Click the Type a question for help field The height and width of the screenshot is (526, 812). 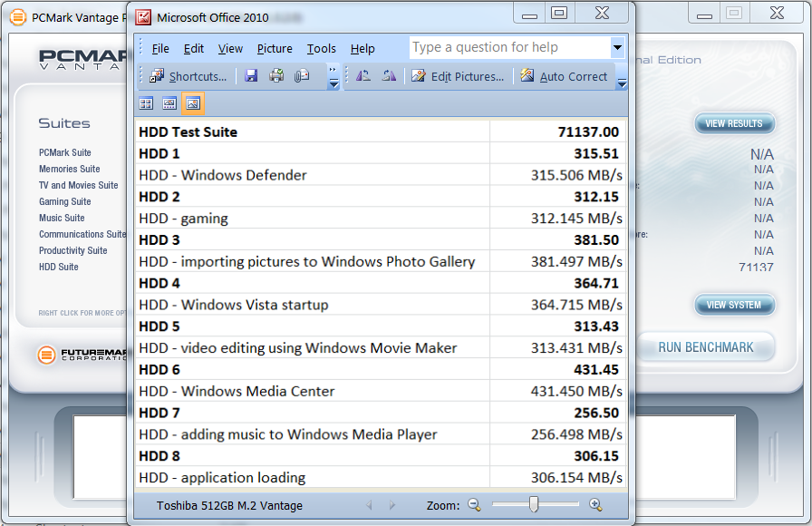[509, 48]
